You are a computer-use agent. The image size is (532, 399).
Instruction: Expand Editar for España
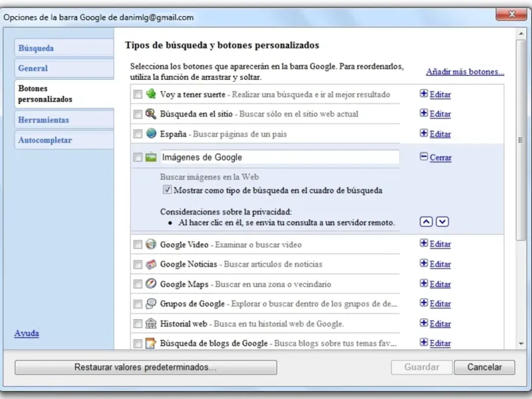[436, 134]
